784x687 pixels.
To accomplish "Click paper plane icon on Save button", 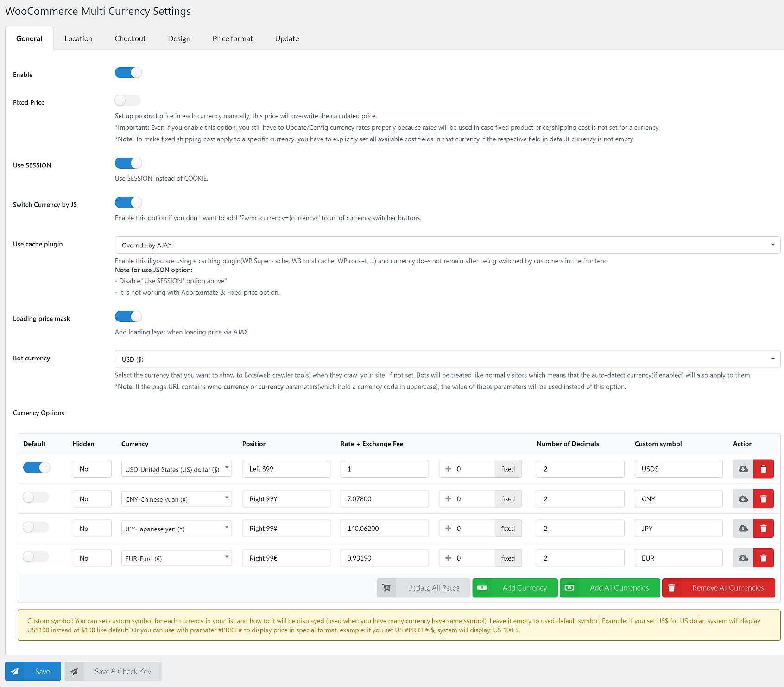I will (15, 671).
